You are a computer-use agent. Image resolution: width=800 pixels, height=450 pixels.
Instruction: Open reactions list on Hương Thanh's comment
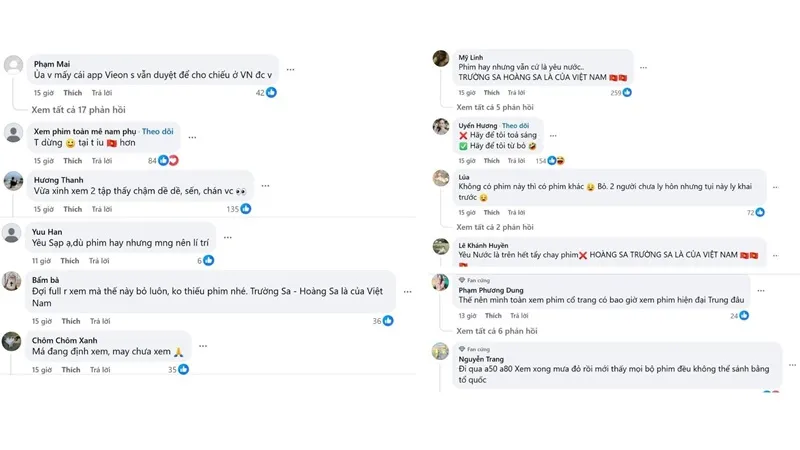click(246, 209)
